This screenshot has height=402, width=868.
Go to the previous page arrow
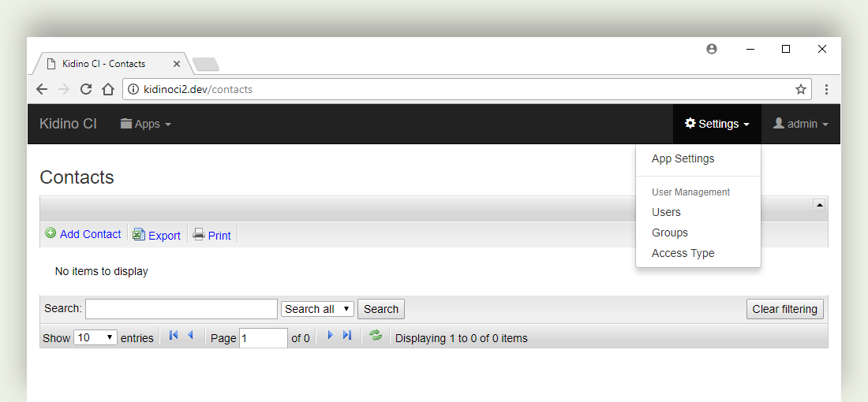coord(190,335)
